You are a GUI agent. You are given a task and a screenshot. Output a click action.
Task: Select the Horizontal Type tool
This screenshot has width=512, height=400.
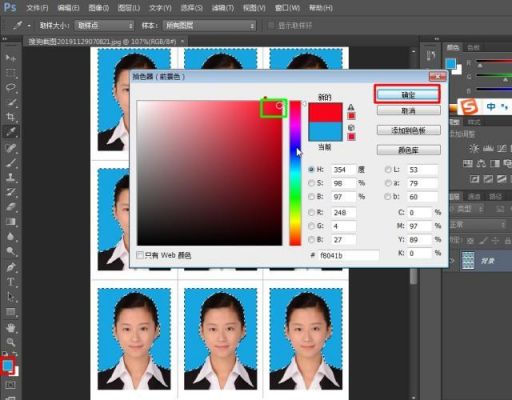[x=11, y=282]
